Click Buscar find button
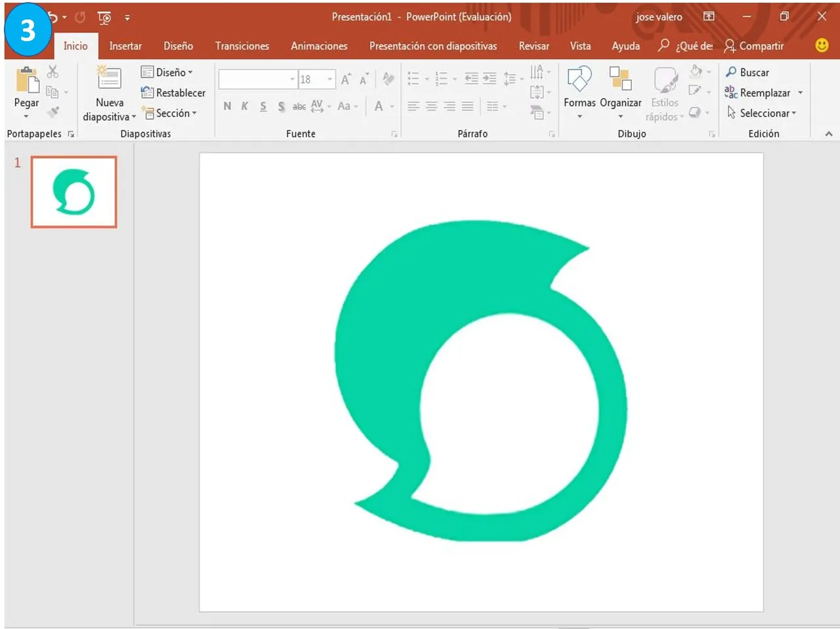The height and width of the screenshot is (629, 840). pyautogui.click(x=747, y=72)
